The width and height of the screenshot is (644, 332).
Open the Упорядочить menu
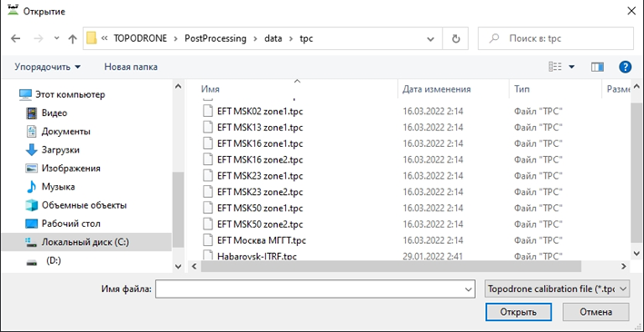tap(47, 67)
